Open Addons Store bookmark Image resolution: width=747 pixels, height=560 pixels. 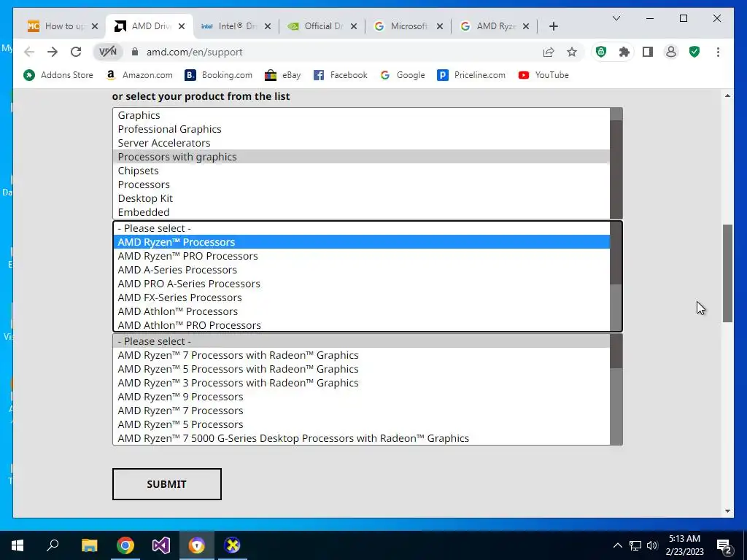(58, 75)
